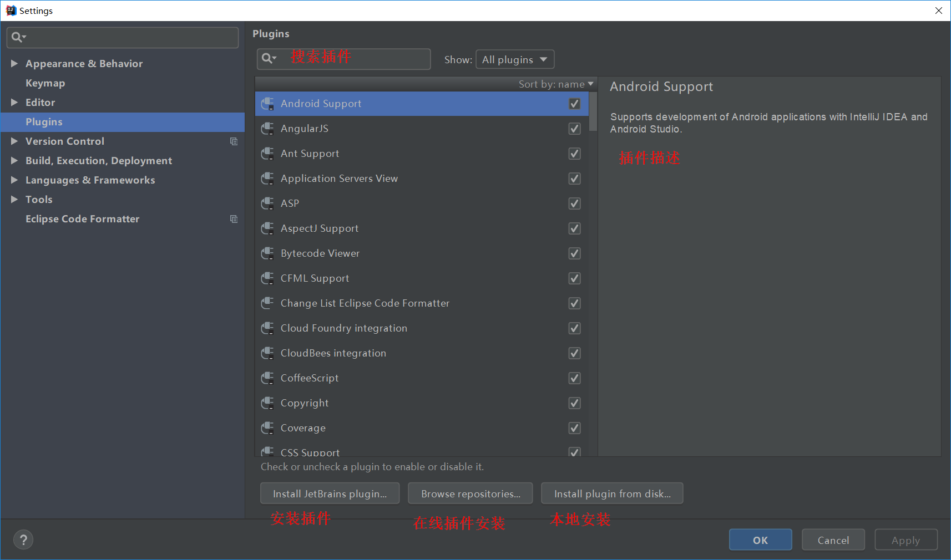Viewport: 951px width, 560px height.
Task: Click the Change List Eclipse Code Formatter icon
Action: [267, 303]
